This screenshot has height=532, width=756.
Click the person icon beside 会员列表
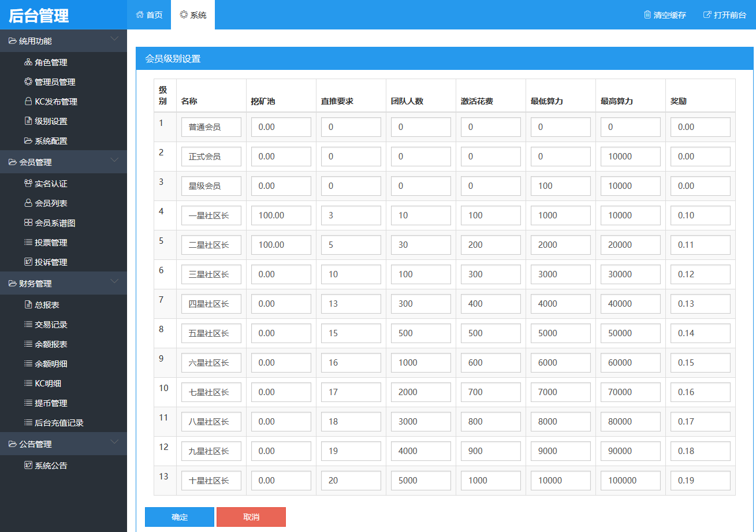tap(28, 203)
